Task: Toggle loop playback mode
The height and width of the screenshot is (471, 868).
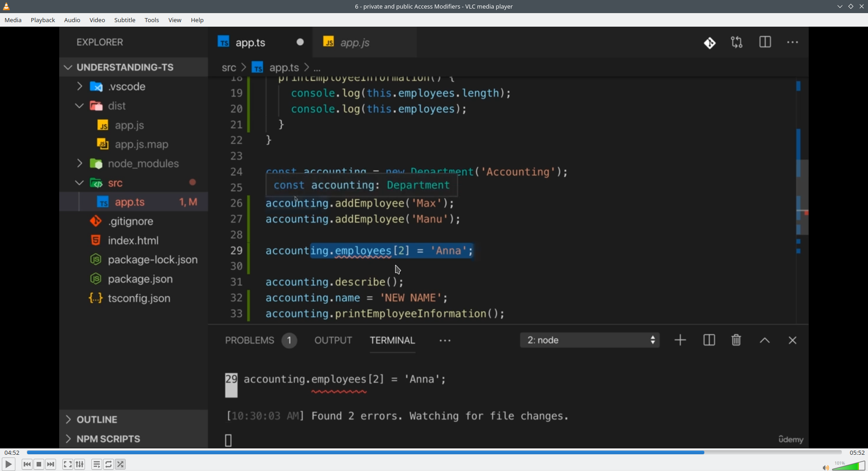Action: pos(109,464)
